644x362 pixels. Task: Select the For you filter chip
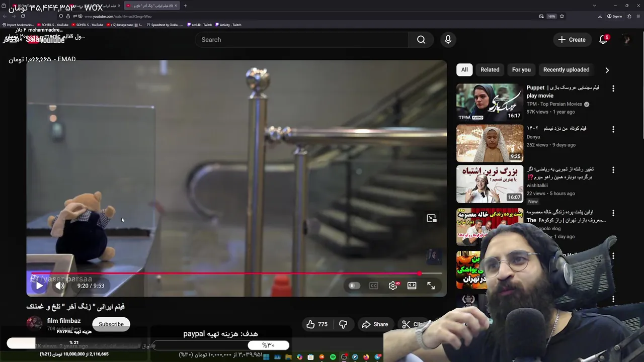pyautogui.click(x=521, y=70)
